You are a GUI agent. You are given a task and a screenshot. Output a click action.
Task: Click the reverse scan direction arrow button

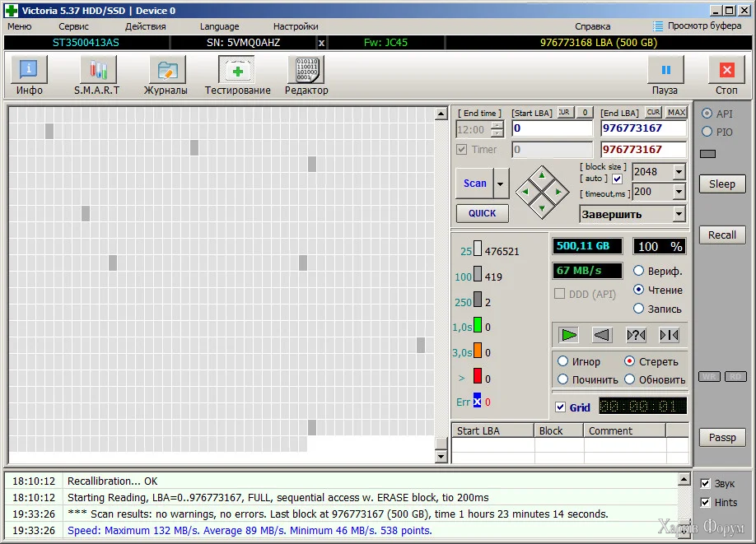(x=602, y=335)
